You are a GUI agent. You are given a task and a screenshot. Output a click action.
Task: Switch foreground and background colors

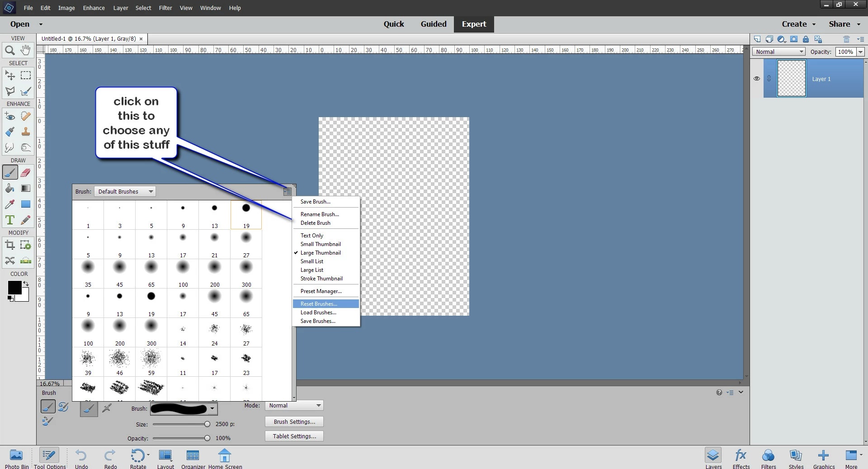point(26,284)
